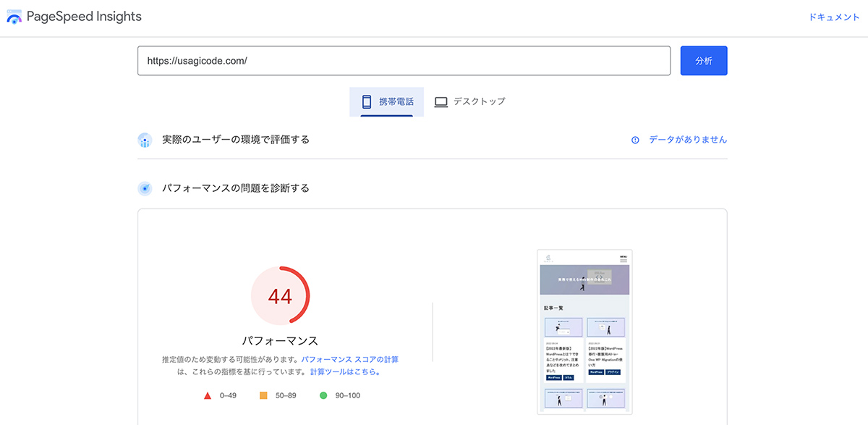Click the URL input field with usagicode.com

[404, 61]
